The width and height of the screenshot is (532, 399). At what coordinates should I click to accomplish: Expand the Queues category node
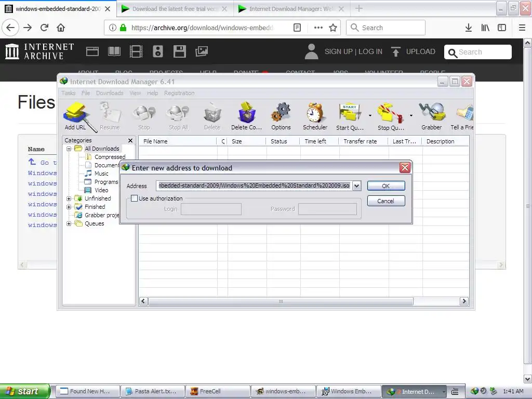coord(69,223)
